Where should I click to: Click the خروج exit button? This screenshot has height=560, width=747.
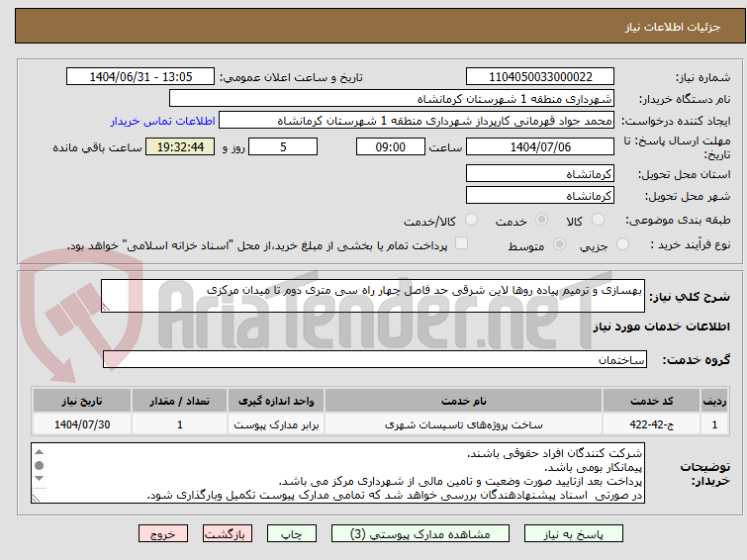point(163,534)
